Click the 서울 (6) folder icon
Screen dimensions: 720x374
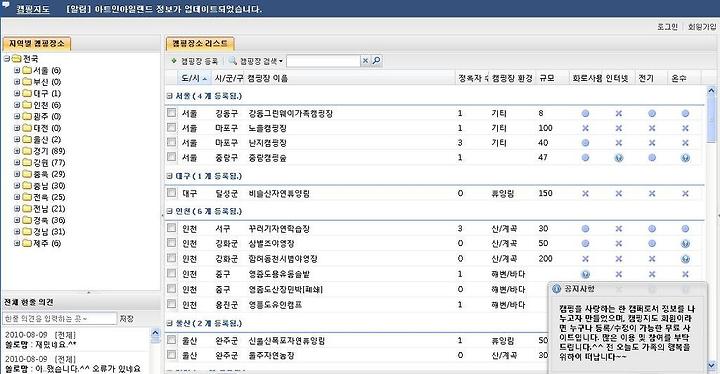(x=27, y=70)
